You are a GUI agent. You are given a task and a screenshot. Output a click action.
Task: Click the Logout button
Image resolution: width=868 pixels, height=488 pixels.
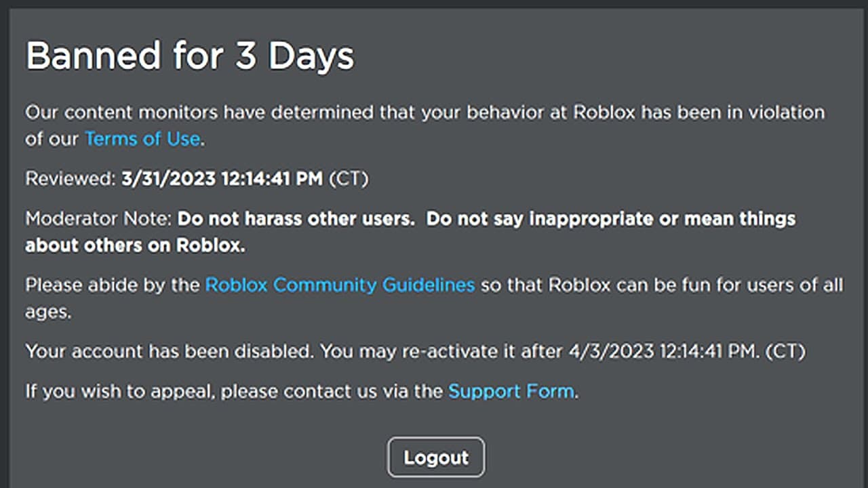[x=436, y=457]
